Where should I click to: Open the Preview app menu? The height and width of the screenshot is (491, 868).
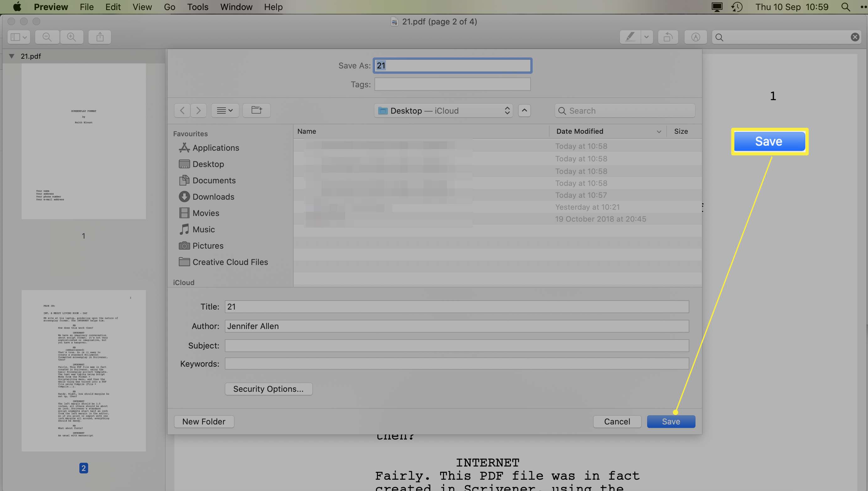tap(51, 7)
